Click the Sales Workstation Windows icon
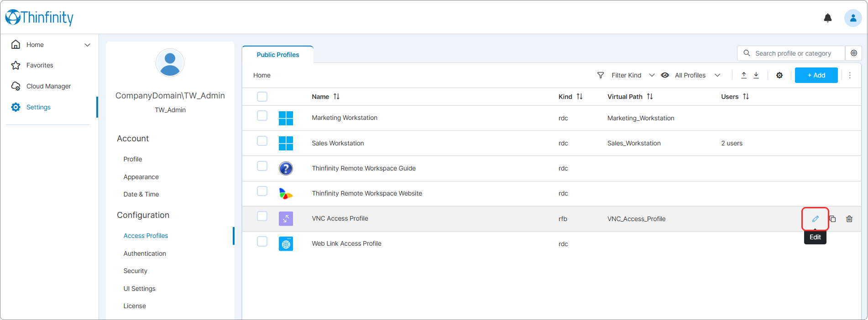Viewport: 868px width, 320px height. pos(286,143)
